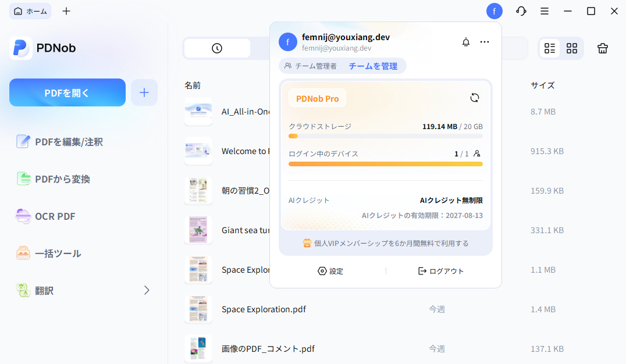Open a new tab with the plus icon
Image resolution: width=626 pixels, height=364 pixels.
click(x=66, y=11)
